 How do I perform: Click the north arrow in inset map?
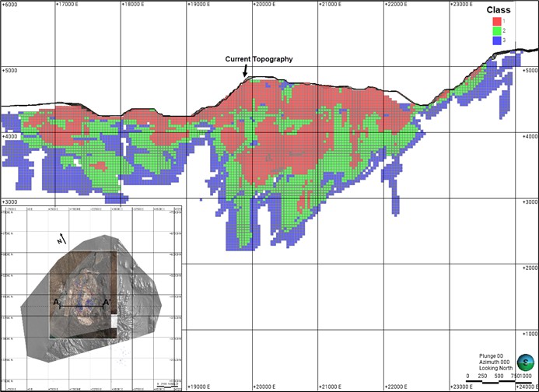(62, 240)
